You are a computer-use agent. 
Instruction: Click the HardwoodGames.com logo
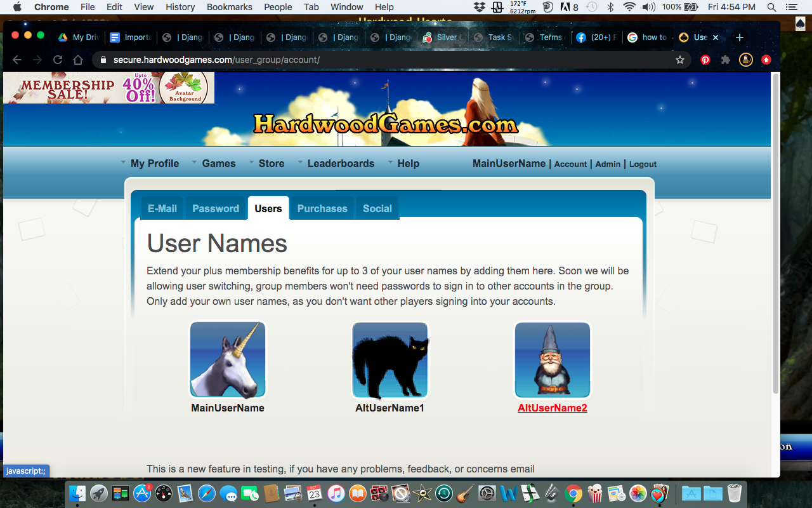click(x=386, y=123)
